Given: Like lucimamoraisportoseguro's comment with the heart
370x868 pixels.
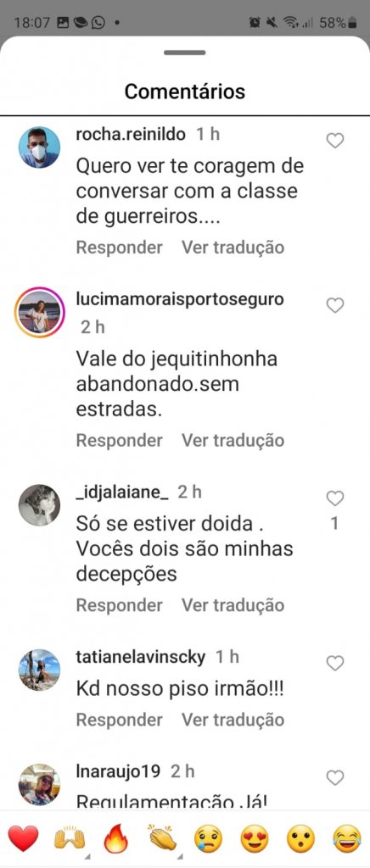Looking at the screenshot, I should pyautogui.click(x=334, y=305).
